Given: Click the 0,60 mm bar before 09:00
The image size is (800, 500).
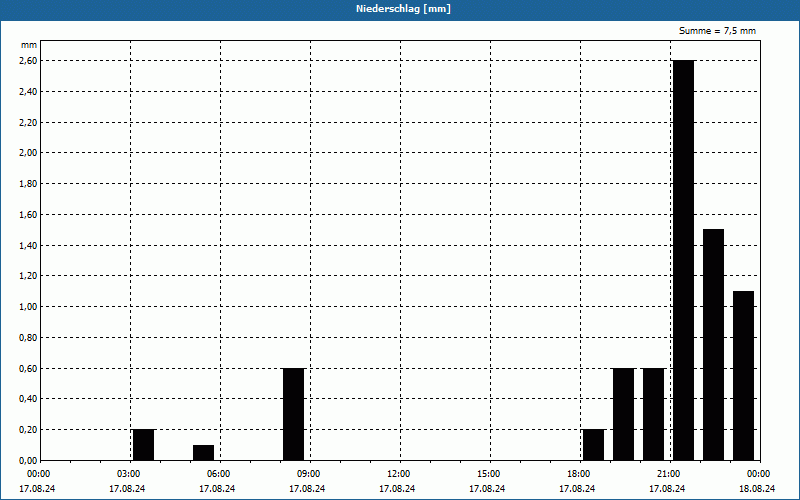Looking at the screenshot, I should [x=293, y=414].
